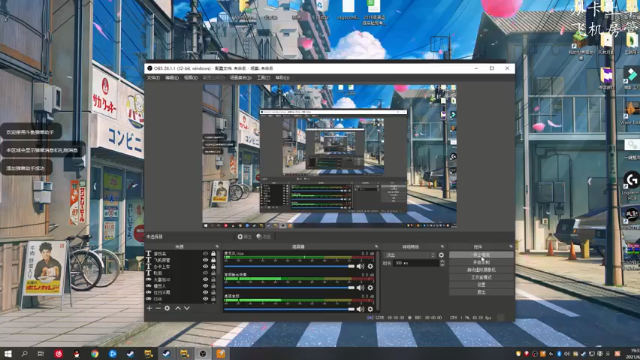The height and width of the screenshot is (360, 640).
Task: Toggle visibility eye of second text source
Action: coord(205,260)
